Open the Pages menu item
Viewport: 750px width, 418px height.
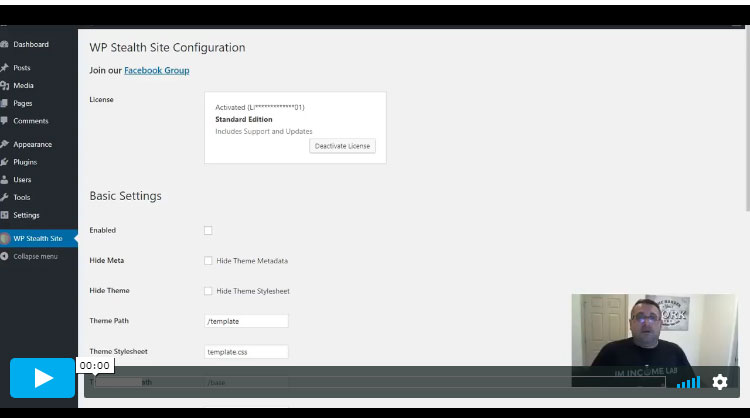coord(22,103)
